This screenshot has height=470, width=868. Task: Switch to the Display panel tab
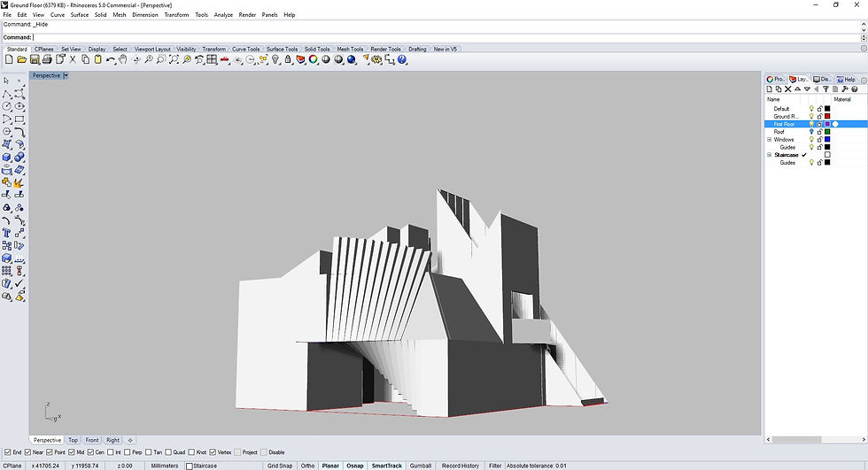(822, 79)
